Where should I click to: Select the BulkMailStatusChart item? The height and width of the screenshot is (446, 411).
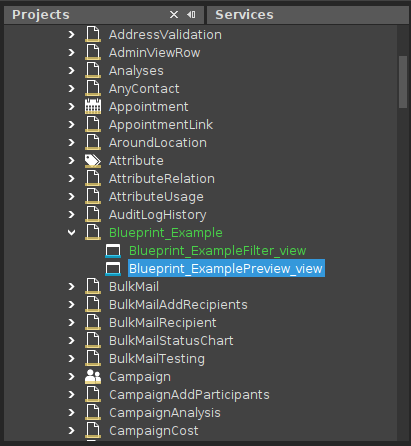point(171,341)
